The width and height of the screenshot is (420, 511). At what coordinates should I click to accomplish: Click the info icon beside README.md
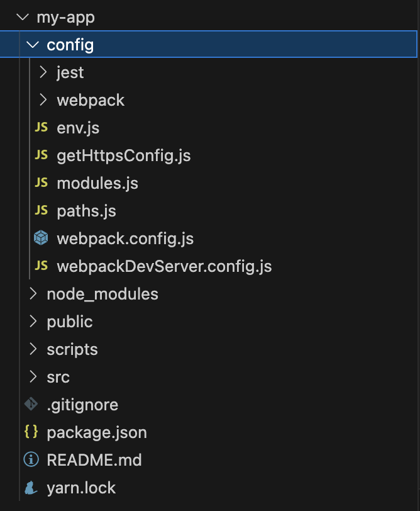[31, 460]
